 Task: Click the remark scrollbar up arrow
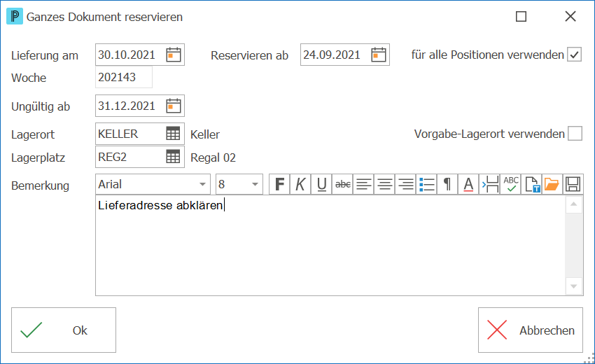click(574, 204)
